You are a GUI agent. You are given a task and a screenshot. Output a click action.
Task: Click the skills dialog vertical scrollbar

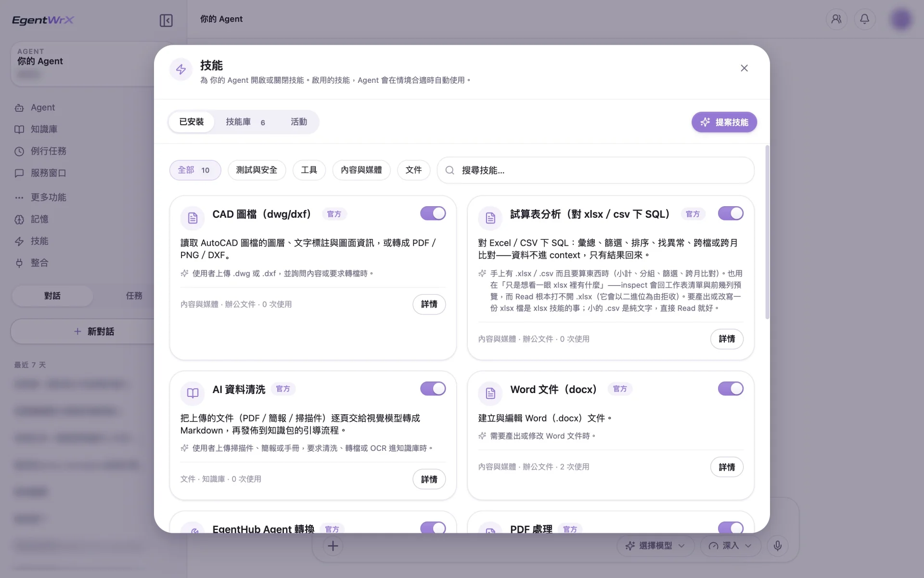767,232
